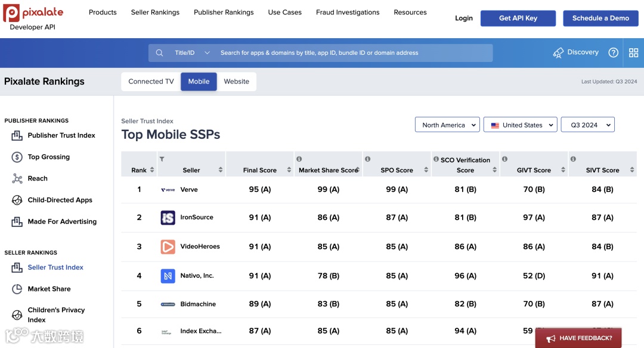Open the Fraud Investigations menu
The height and width of the screenshot is (348, 644).
pos(348,13)
